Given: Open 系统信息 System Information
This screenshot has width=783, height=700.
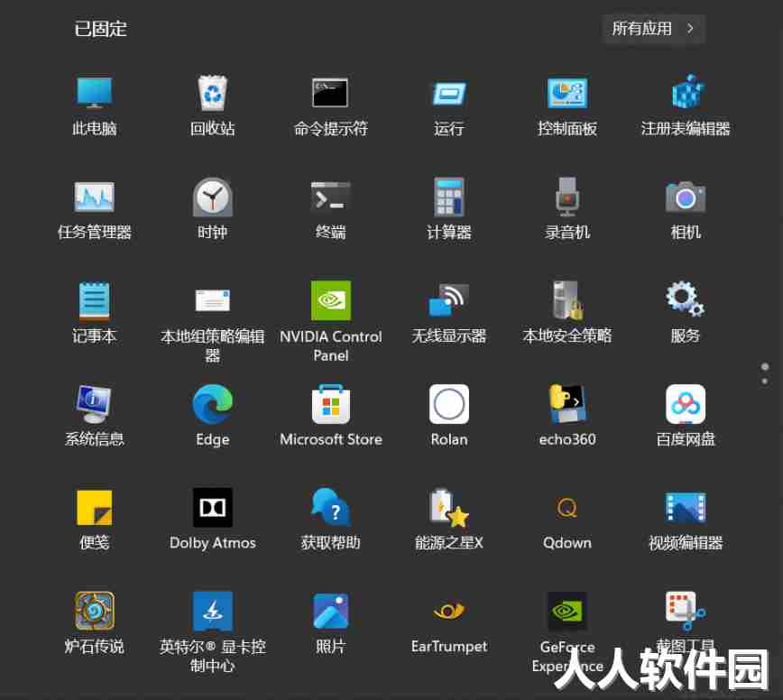Looking at the screenshot, I should (95, 404).
